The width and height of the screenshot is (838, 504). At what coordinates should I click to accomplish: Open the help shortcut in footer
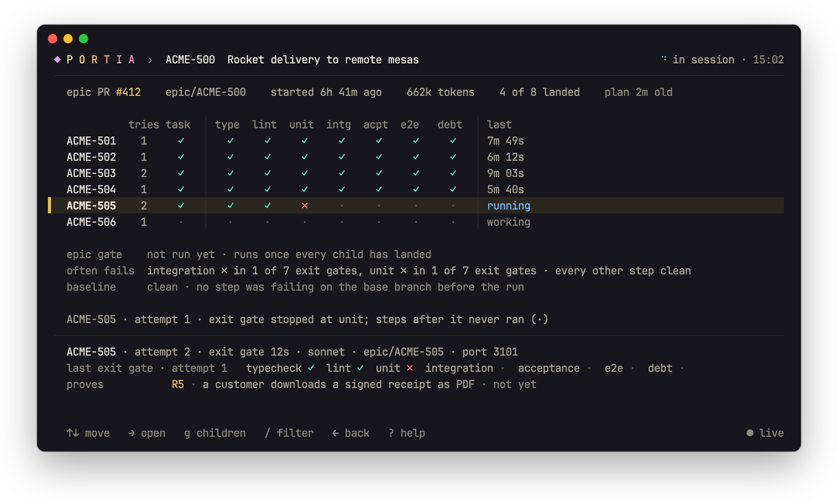pos(407,433)
